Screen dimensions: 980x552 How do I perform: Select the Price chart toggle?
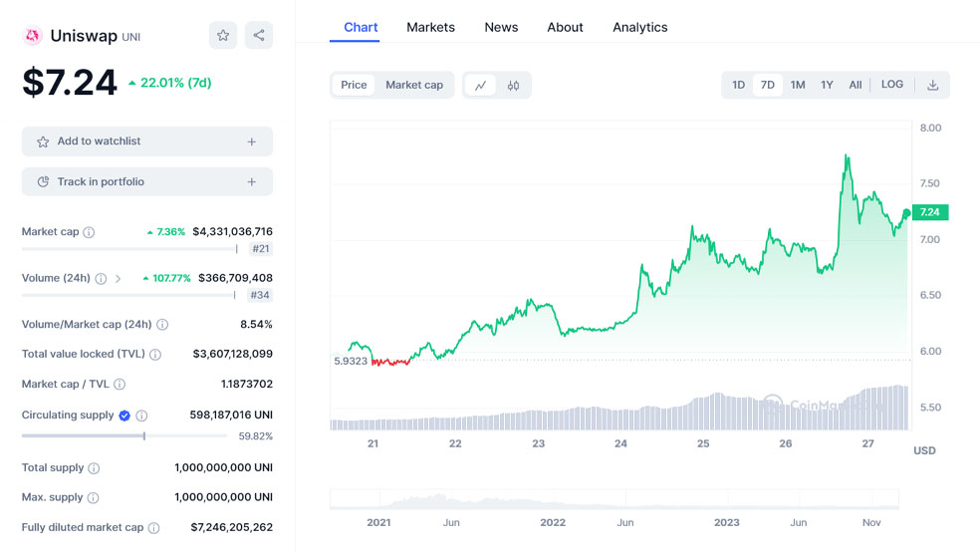pyautogui.click(x=354, y=86)
